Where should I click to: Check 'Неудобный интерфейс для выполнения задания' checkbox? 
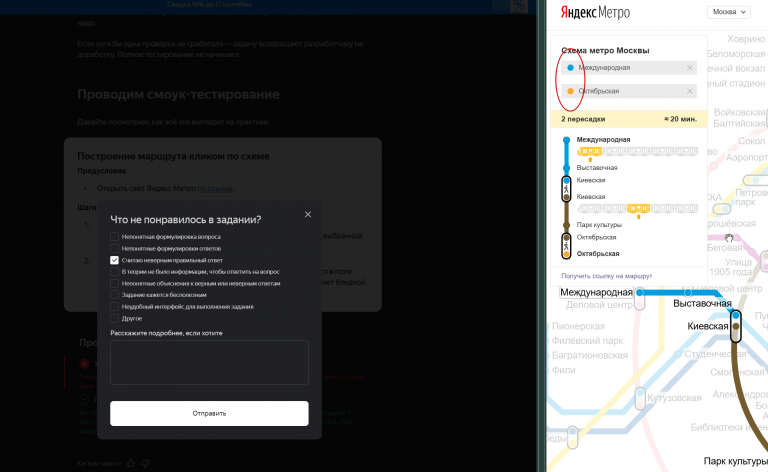pos(115,307)
